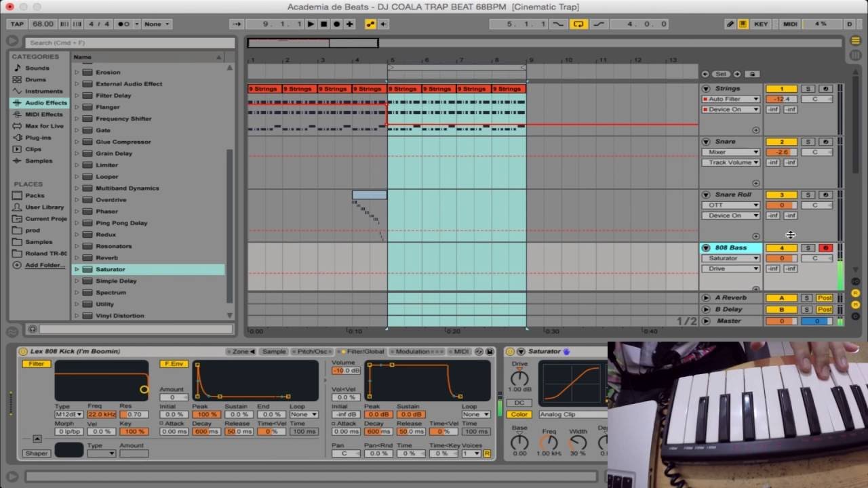Disarm the 808 Bass record arm button
Image resolution: width=868 pixels, height=488 pixels.
click(x=825, y=248)
